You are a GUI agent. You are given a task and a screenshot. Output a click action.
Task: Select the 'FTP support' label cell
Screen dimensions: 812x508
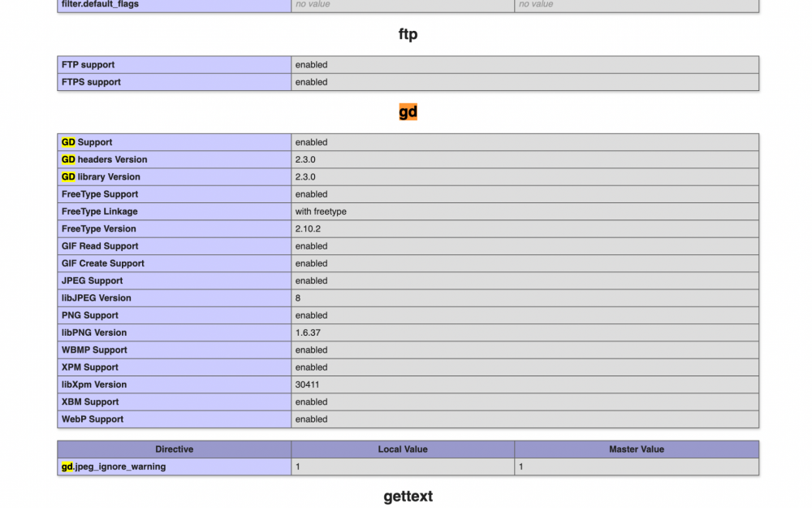[174, 65]
